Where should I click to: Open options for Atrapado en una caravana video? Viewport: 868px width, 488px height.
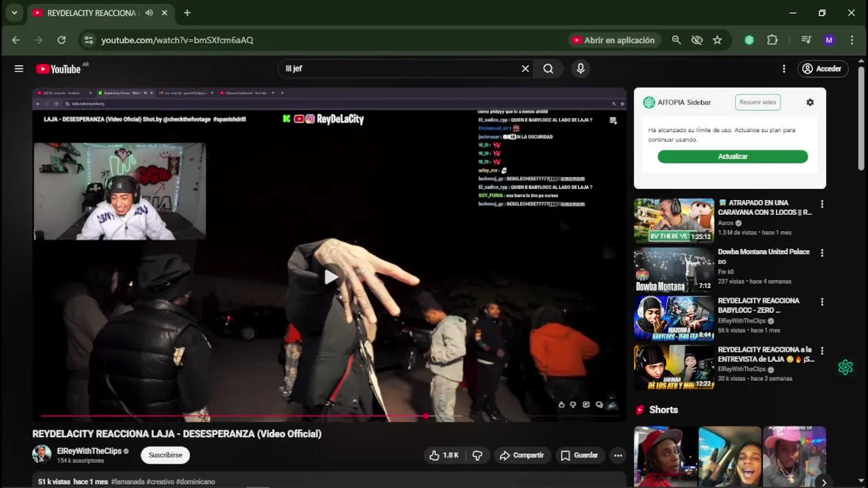tap(822, 204)
